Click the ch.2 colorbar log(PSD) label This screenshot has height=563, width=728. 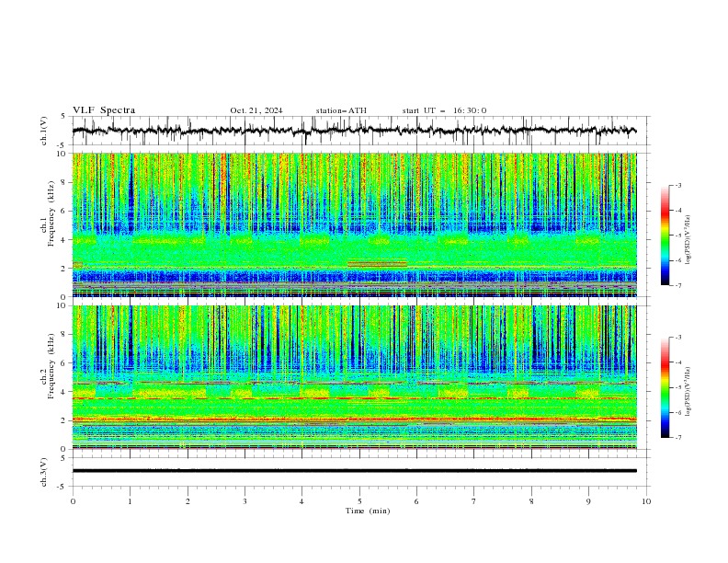(689, 392)
